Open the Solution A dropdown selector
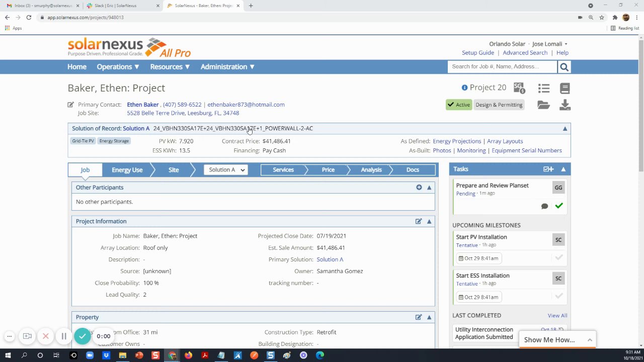This screenshot has height=362, width=644. click(x=226, y=170)
